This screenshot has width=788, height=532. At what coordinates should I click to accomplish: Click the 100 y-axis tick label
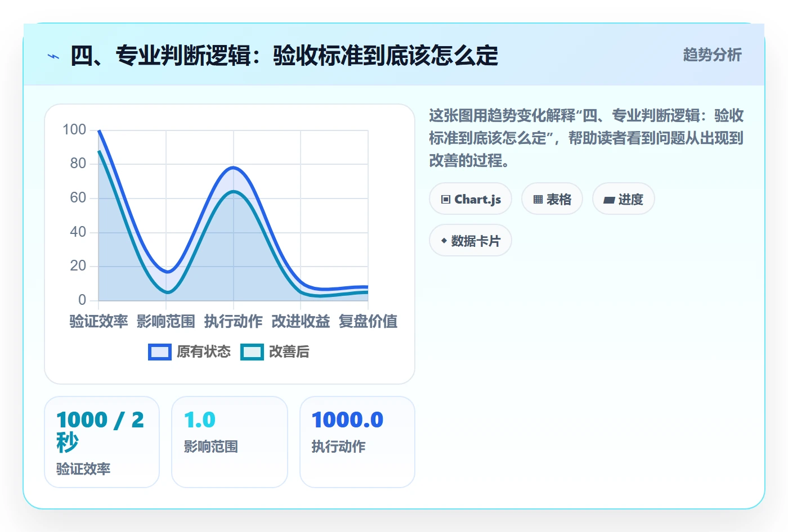tap(74, 130)
